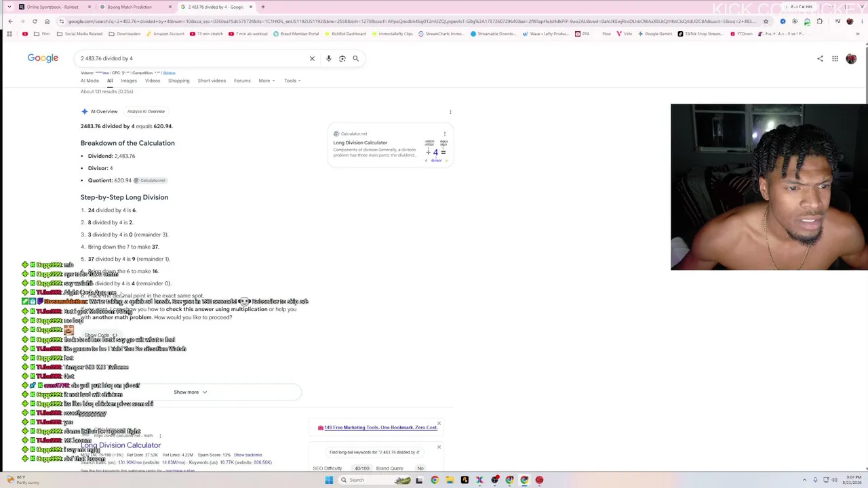This screenshot has width=868, height=488.
Task: Open AI Overview more options menu
Action: [450, 112]
